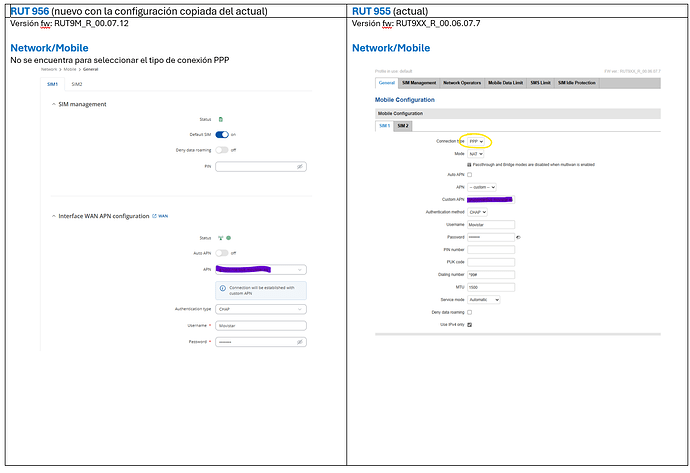This screenshot has width=690, height=473.
Task: Open the SIM Management tab
Action: tap(419, 83)
